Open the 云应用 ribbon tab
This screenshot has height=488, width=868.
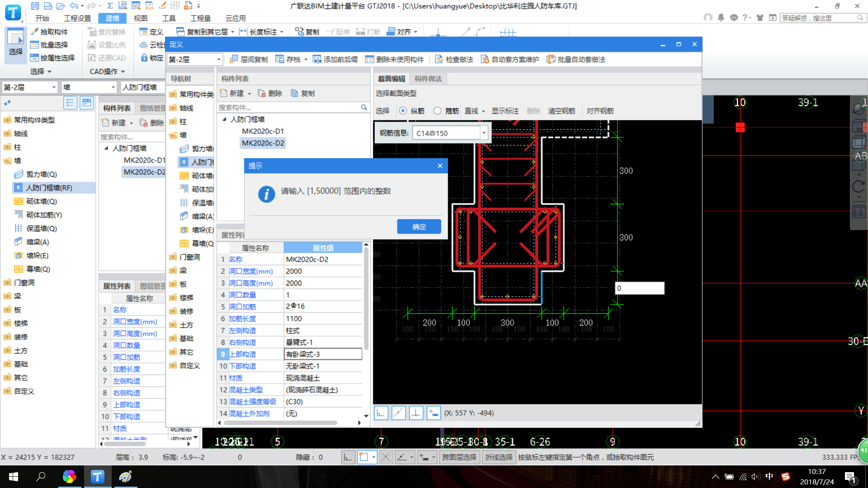pos(236,18)
